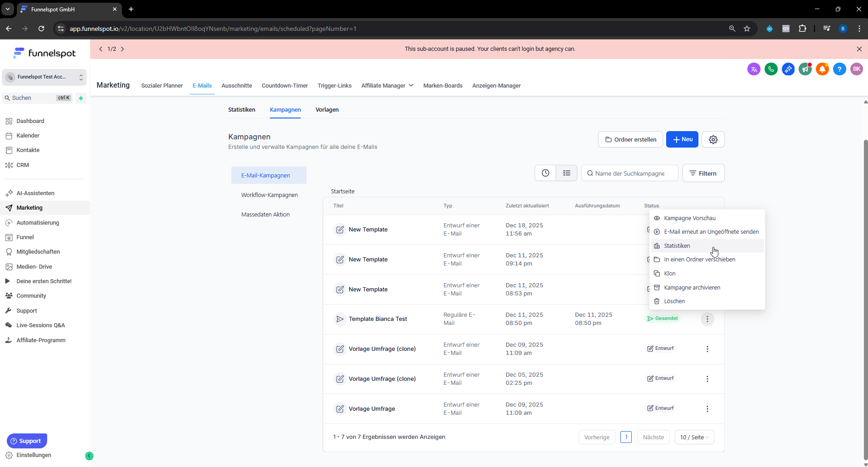Open the orange notifications bell
The width and height of the screenshot is (868, 467).
coord(822,69)
